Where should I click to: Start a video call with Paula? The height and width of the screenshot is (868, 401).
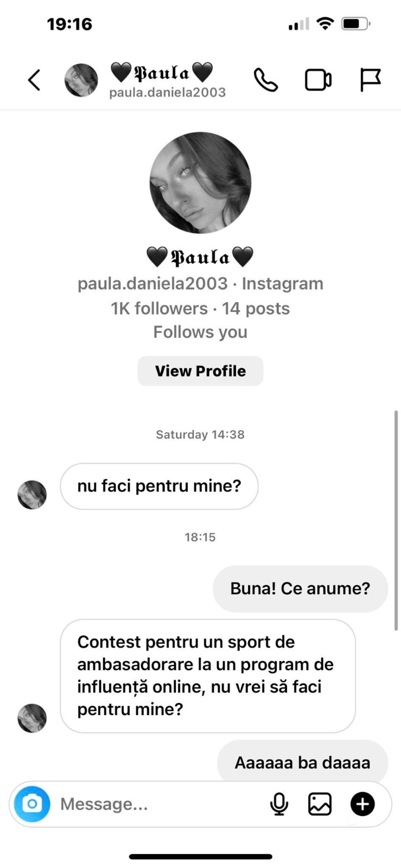318,81
